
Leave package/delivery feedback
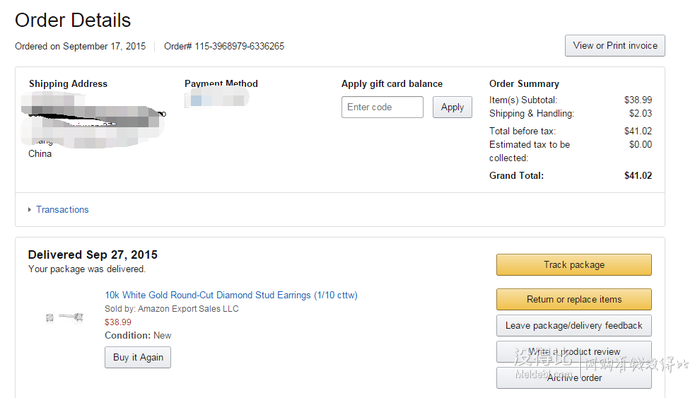coord(574,325)
